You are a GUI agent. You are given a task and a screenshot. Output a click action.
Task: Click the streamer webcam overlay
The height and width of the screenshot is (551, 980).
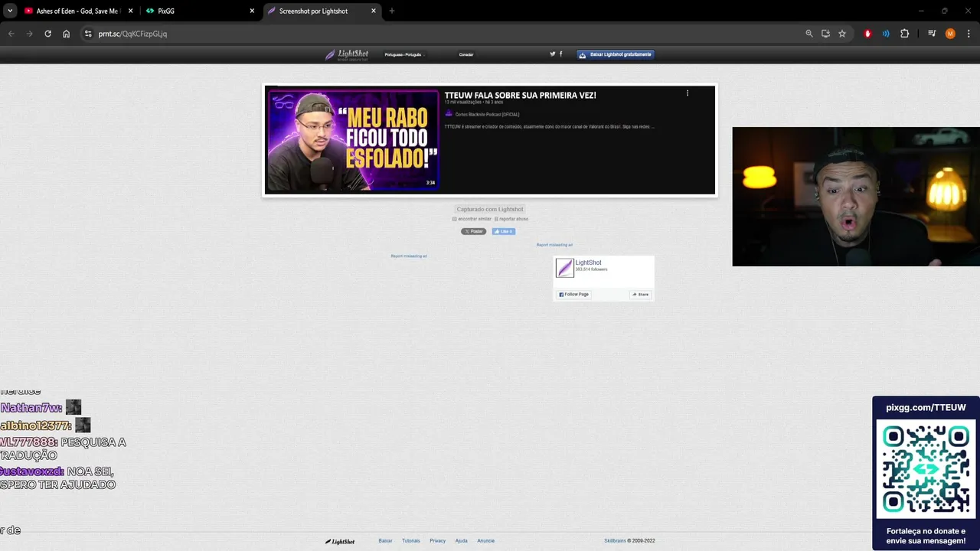coord(856,197)
